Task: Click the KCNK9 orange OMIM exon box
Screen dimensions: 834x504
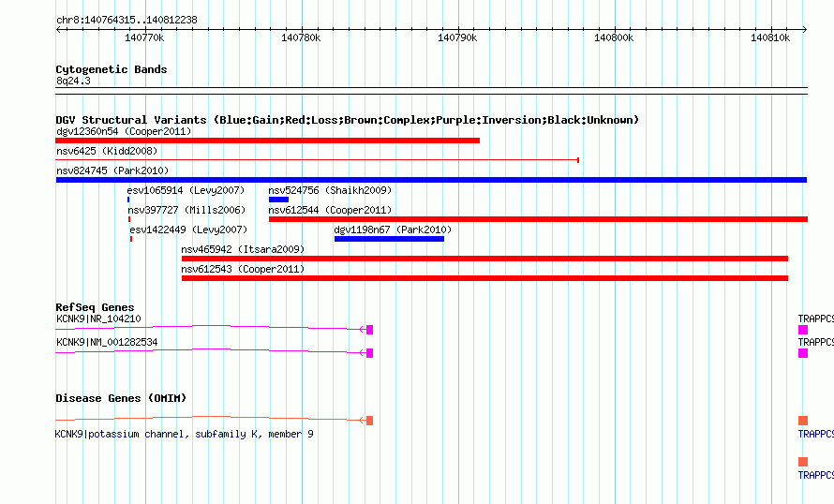Action: pyautogui.click(x=369, y=421)
